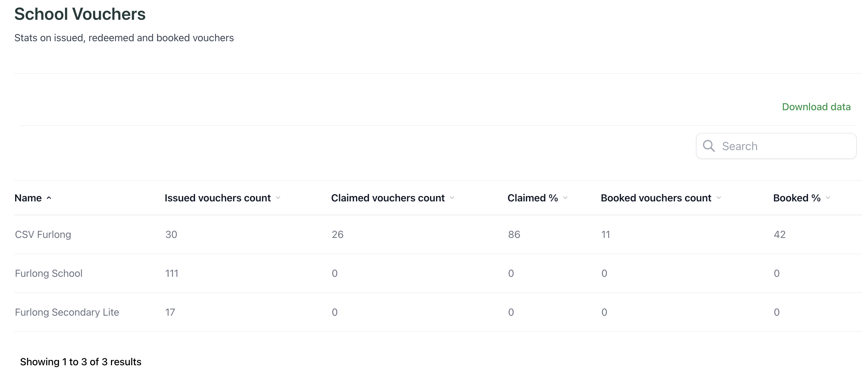Click the Claimed vouchers count sort chevron
This screenshot has width=868, height=378.
tap(452, 198)
